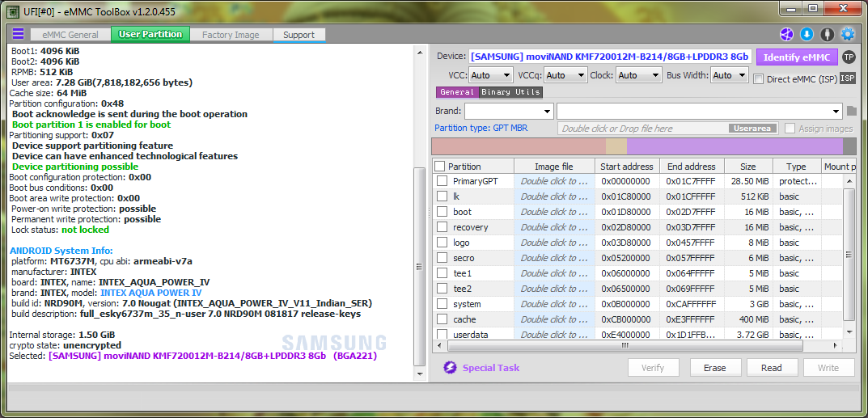Click the recovery row end address 0x03D7FFFF
868x418 pixels.
[691, 227]
